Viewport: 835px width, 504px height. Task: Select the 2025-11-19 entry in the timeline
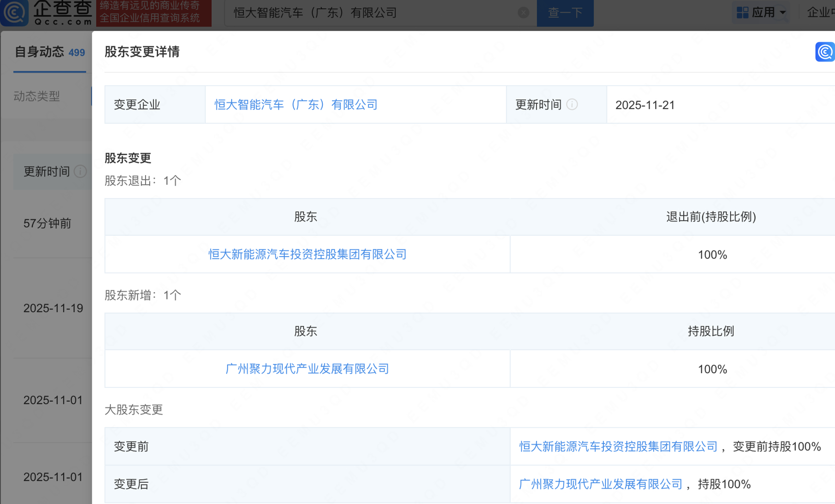[53, 308]
